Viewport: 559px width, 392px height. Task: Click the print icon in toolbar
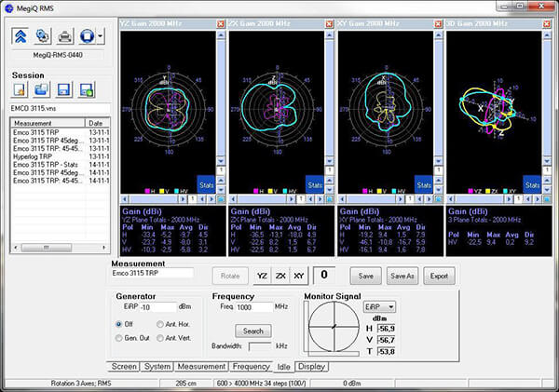65,36
